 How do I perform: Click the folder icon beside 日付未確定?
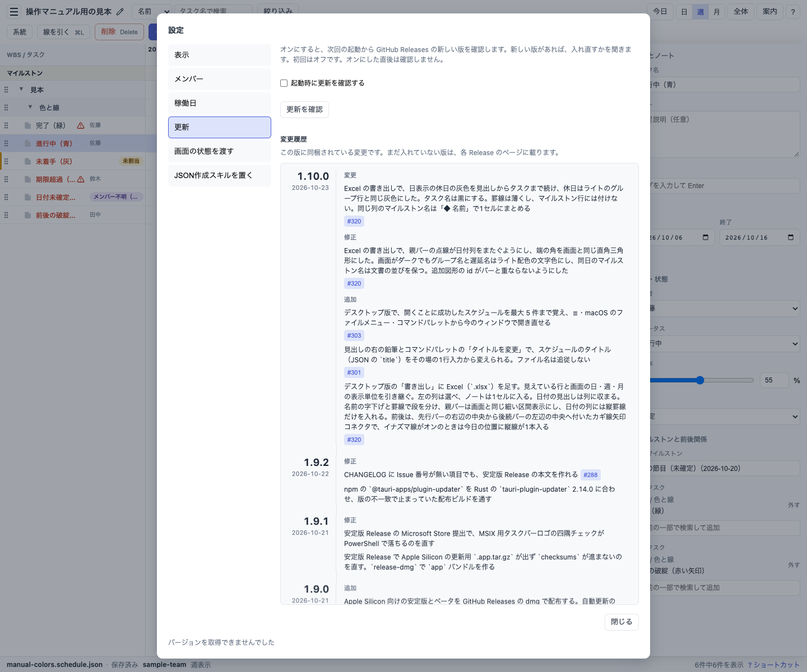[x=27, y=197]
